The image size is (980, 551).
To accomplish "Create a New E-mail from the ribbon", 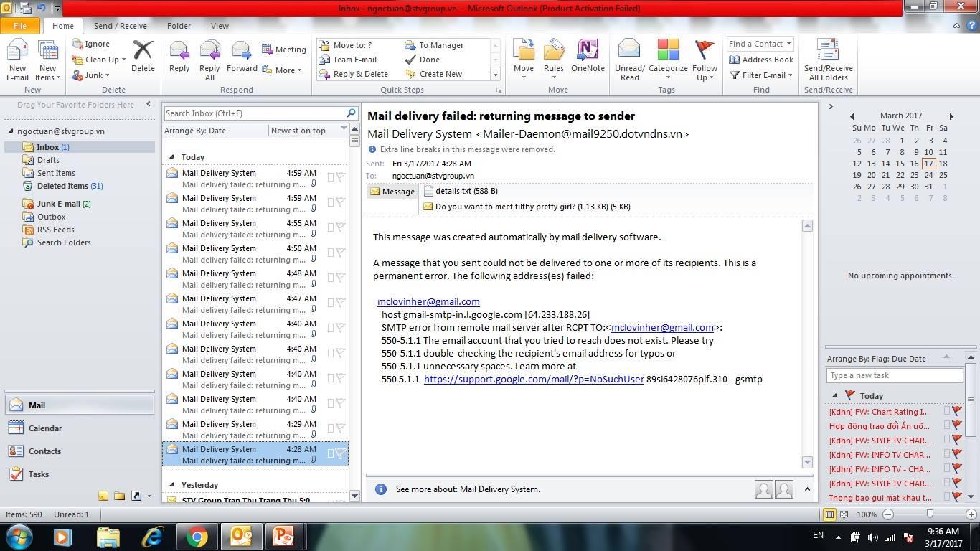I will [x=17, y=61].
